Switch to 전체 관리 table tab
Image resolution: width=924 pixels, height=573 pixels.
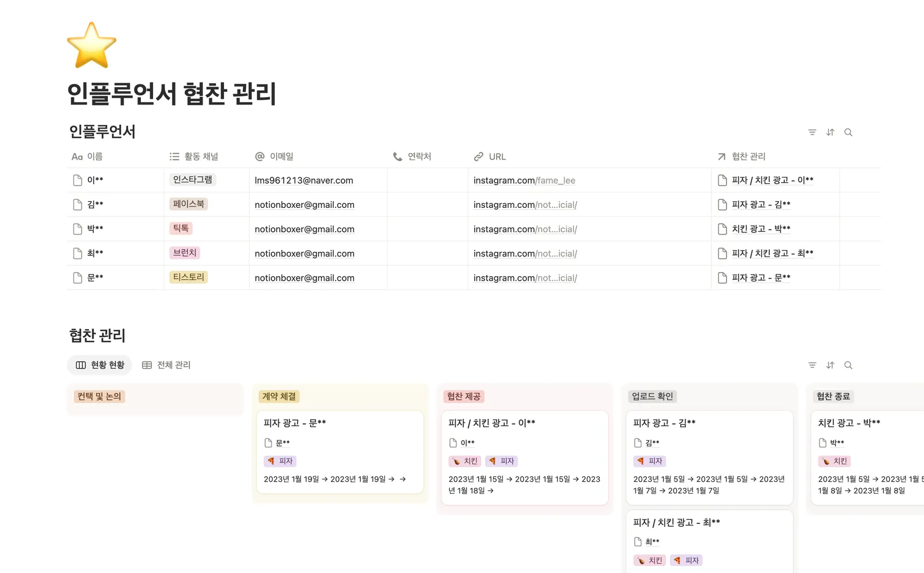click(x=166, y=365)
